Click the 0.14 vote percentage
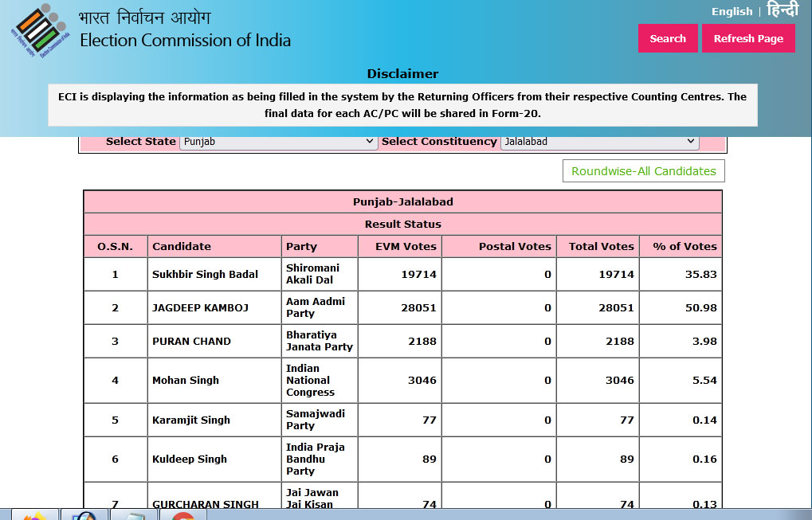The height and width of the screenshot is (520, 812). click(x=704, y=420)
